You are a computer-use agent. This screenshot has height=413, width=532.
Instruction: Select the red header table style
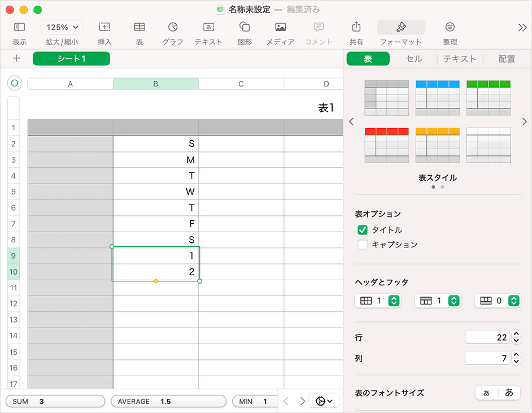387,145
